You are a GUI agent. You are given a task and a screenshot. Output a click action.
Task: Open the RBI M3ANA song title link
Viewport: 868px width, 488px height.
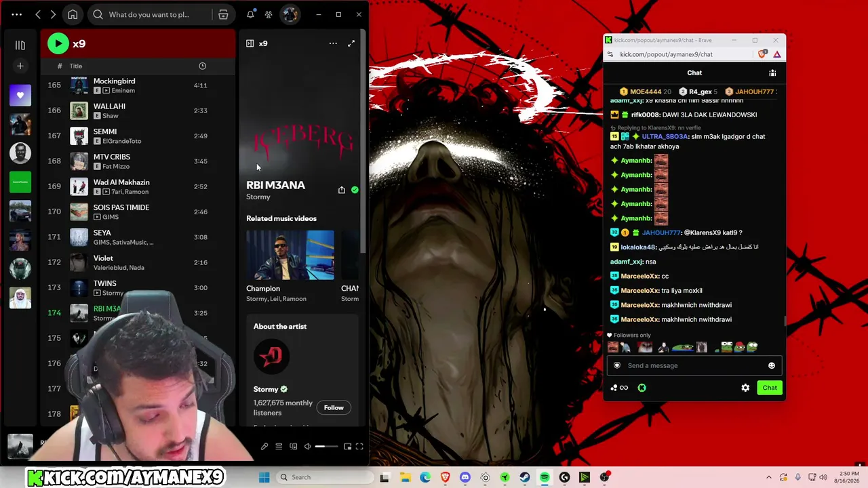(x=275, y=185)
